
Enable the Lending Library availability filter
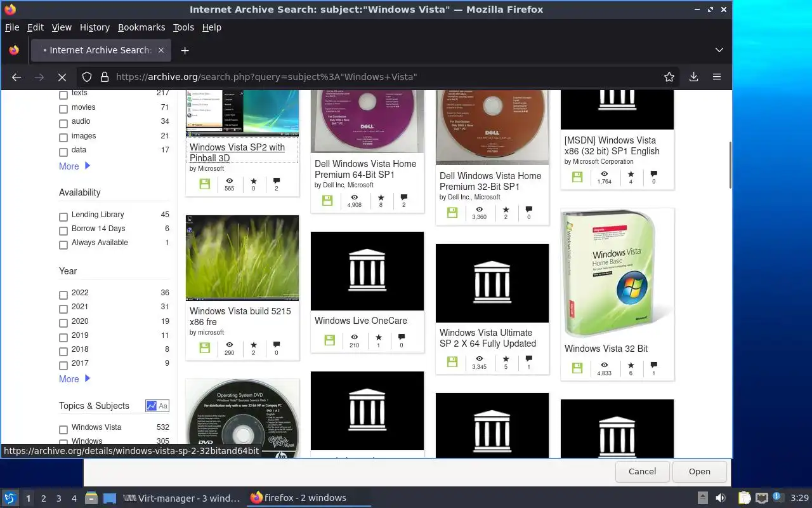pyautogui.click(x=63, y=217)
